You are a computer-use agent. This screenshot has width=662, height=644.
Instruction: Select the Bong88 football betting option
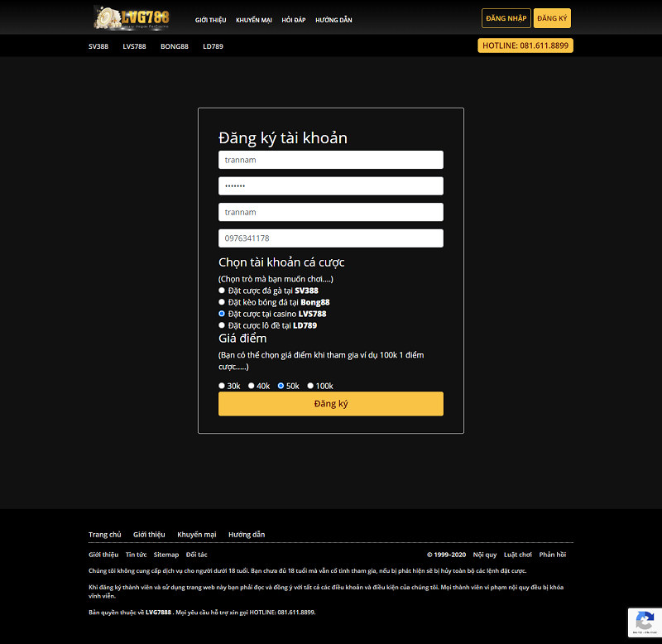[x=222, y=302]
